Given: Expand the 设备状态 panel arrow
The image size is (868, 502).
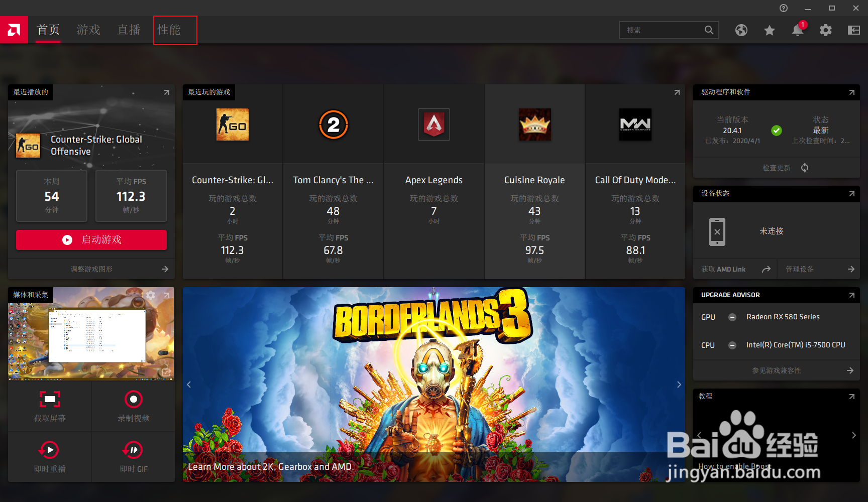Looking at the screenshot, I should pyautogui.click(x=851, y=194).
